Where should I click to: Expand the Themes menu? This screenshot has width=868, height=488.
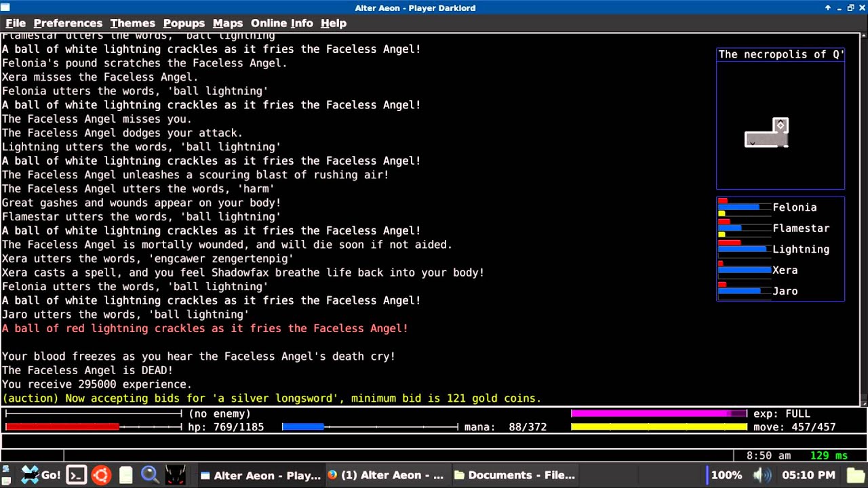click(132, 23)
